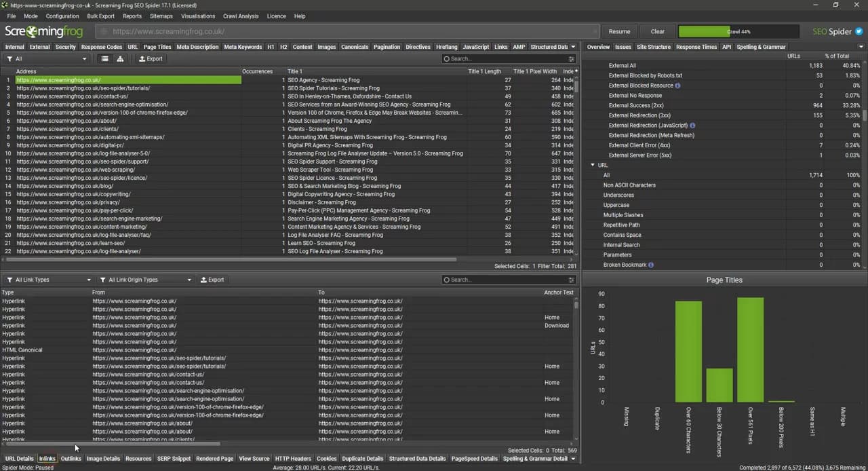
Task: Open search filter options in top table
Action: (571, 59)
